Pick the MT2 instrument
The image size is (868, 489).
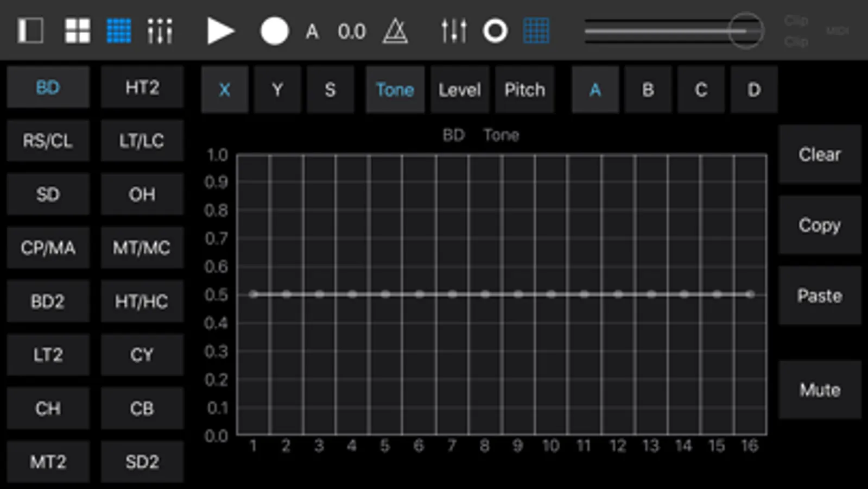point(48,462)
